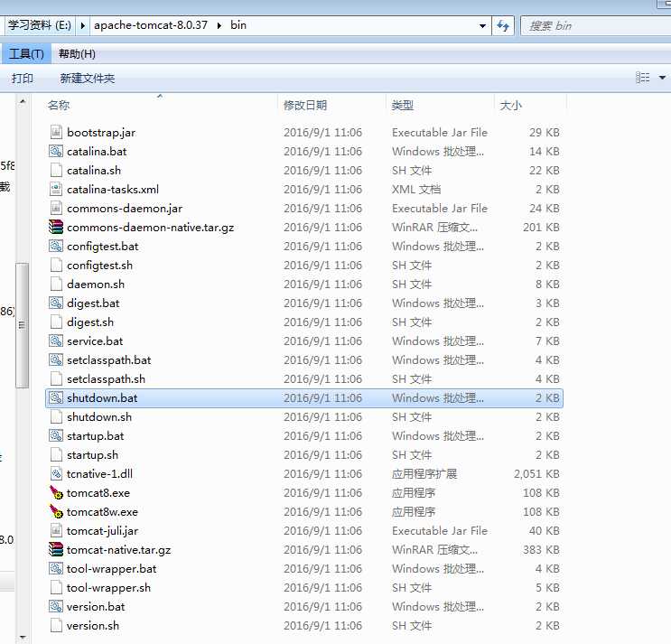Click the tomcat-juli.jar file icon
671x644 pixels.
coord(56,530)
